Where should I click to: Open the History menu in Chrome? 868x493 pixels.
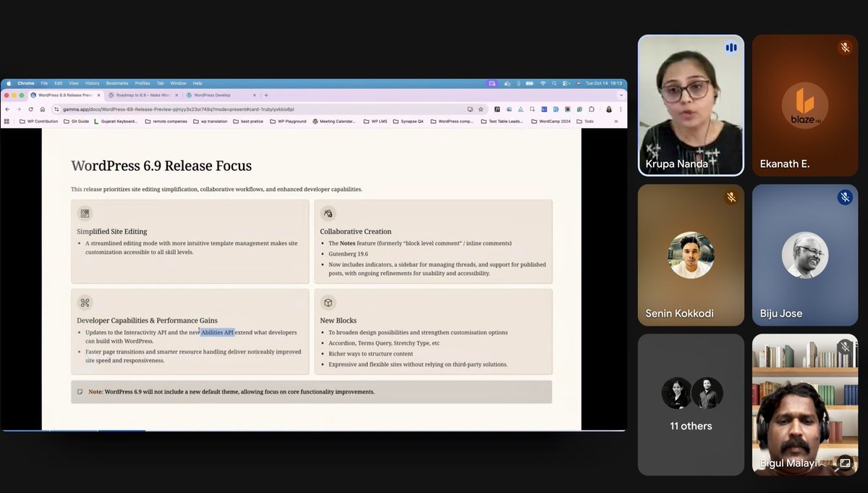tap(92, 83)
